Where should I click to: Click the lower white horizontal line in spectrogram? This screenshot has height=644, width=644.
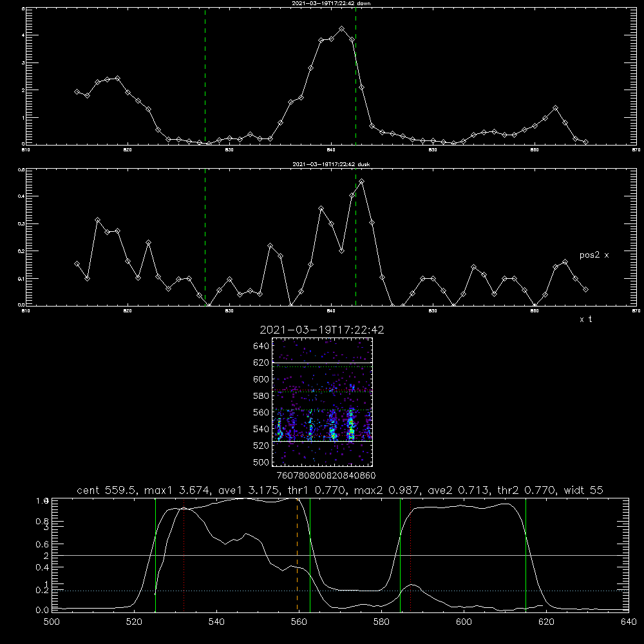322,442
